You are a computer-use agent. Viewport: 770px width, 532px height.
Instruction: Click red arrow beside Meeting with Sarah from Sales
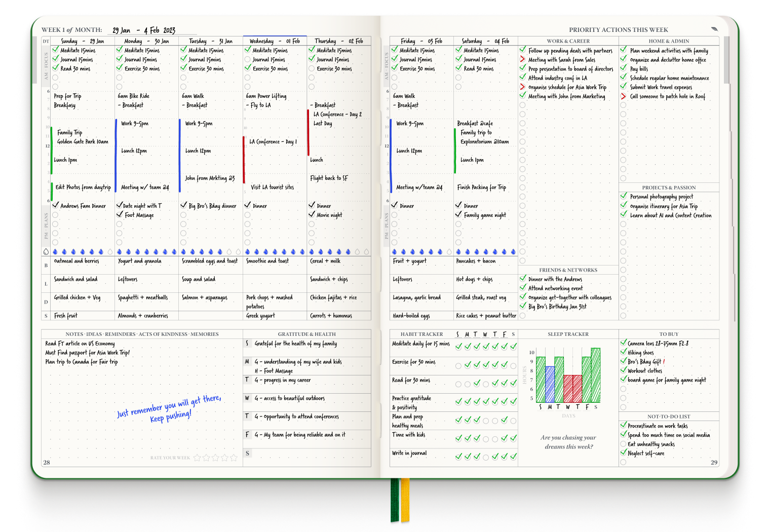tap(522, 59)
